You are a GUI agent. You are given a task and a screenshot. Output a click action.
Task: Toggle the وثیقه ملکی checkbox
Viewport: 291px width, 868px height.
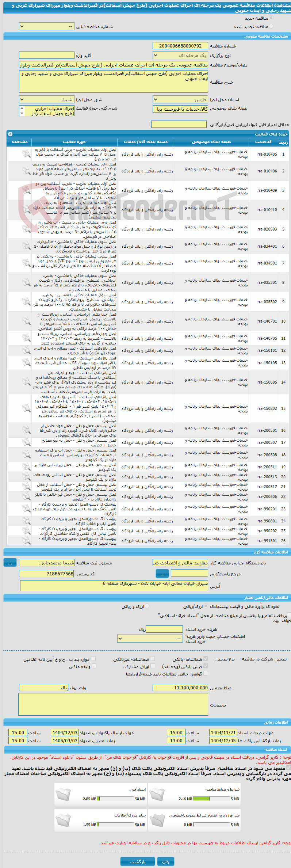pos(94,666)
